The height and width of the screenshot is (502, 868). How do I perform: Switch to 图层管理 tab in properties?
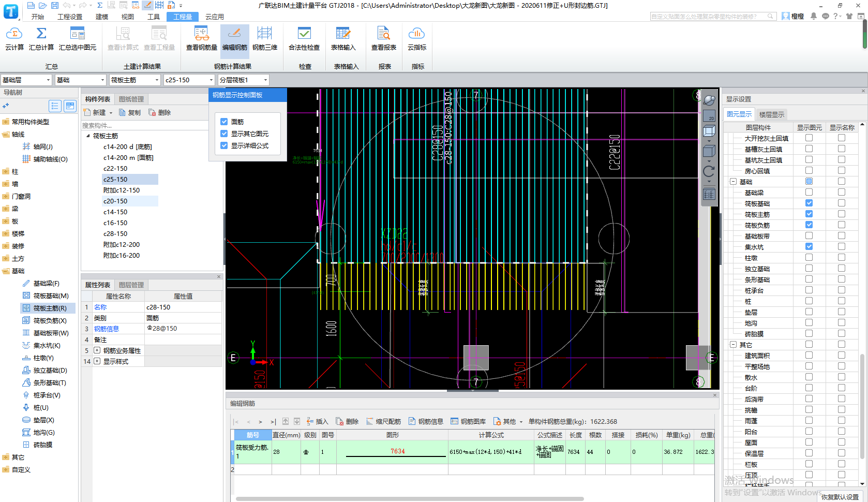[131, 285]
